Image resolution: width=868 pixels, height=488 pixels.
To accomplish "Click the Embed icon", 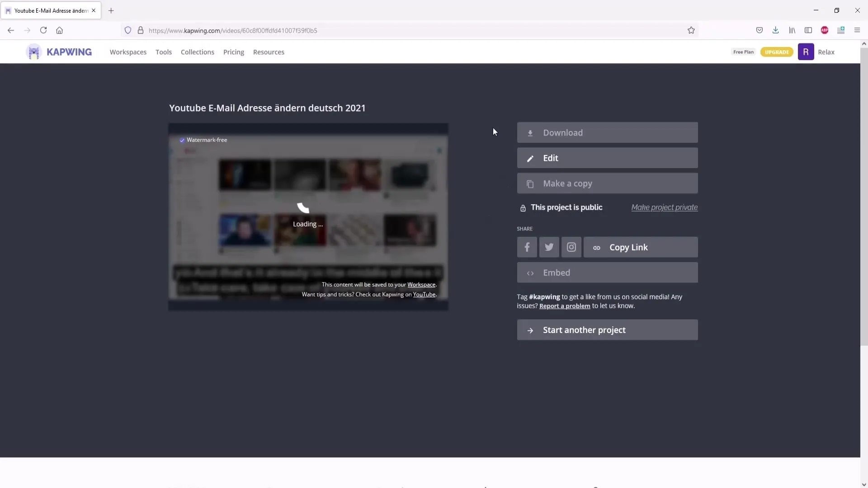I will (x=530, y=272).
